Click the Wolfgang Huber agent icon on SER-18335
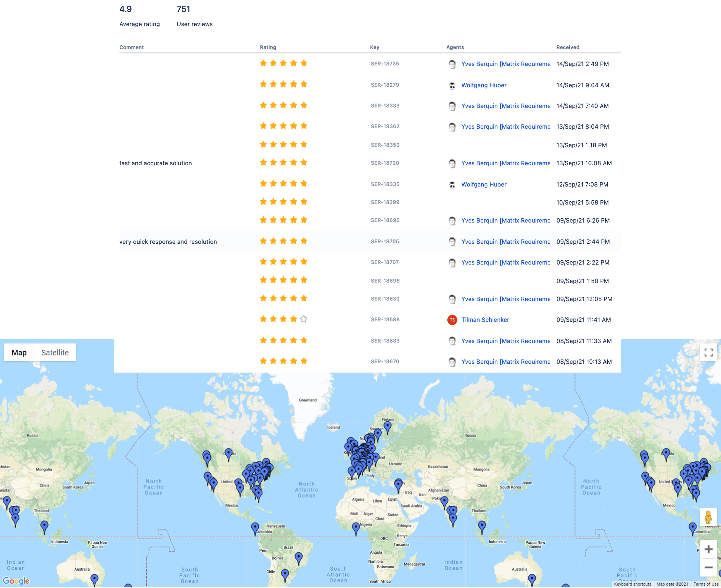This screenshot has height=588, width=721. 452,184
